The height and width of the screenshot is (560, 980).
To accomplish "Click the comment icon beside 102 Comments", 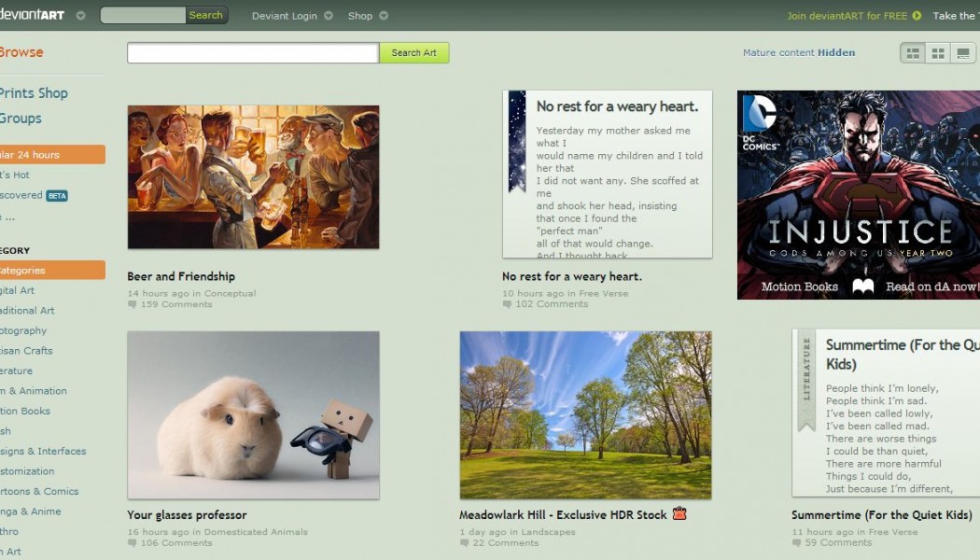I will [x=507, y=304].
